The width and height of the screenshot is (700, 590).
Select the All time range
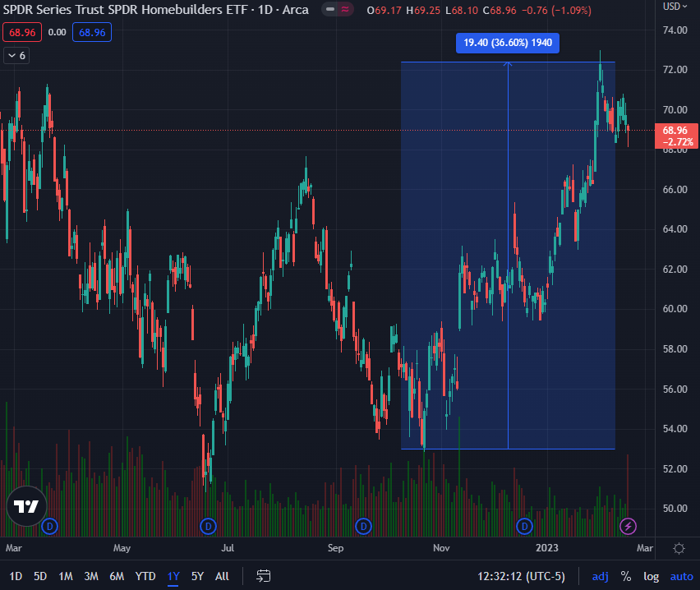tap(222, 576)
